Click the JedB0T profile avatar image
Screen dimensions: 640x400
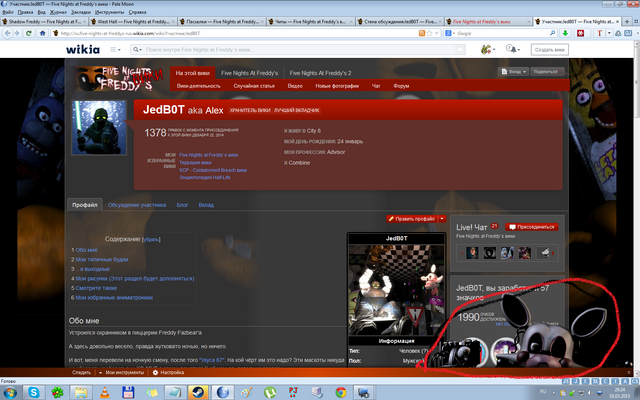tap(99, 128)
